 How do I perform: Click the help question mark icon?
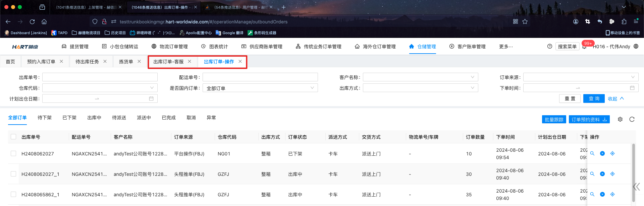549,47
